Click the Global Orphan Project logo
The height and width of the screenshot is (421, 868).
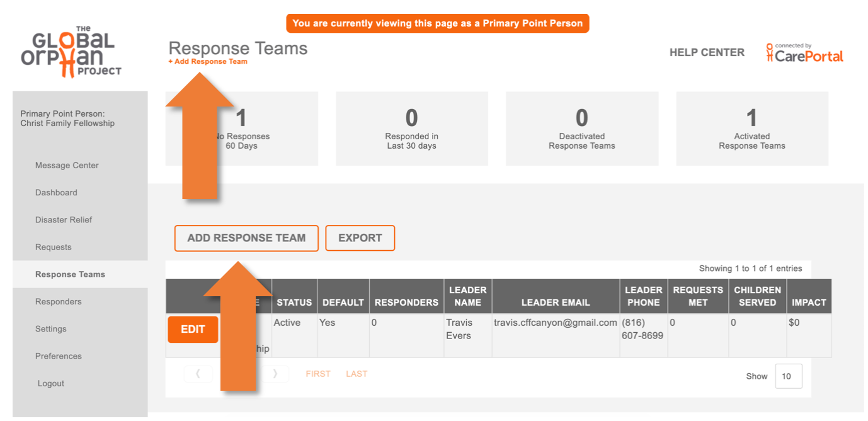point(71,52)
